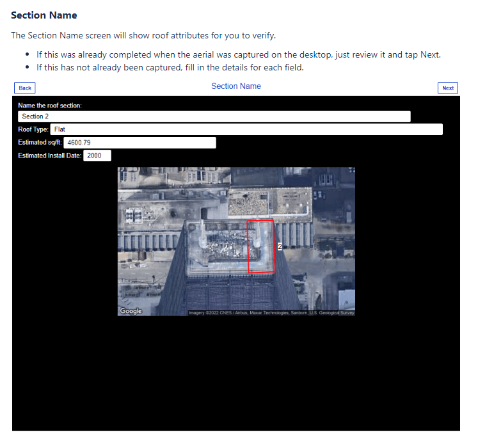Focus the roof section name field

click(x=214, y=116)
